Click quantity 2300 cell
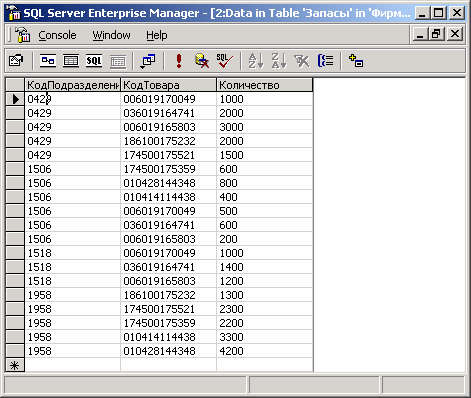Image resolution: width=471 pixels, height=398 pixels. coord(265,309)
